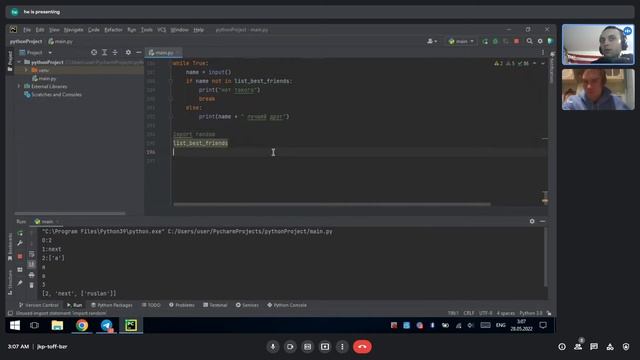Rerun main from the Run panel sidebar

point(20,233)
